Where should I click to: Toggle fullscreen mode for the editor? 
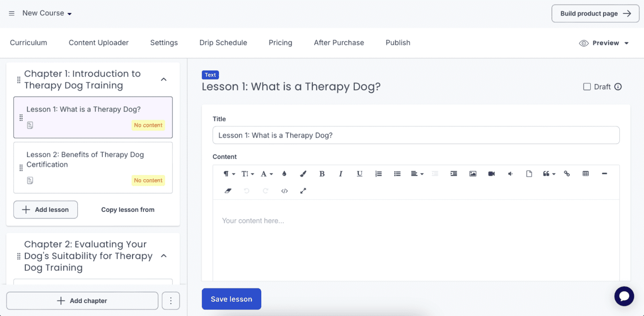click(303, 191)
